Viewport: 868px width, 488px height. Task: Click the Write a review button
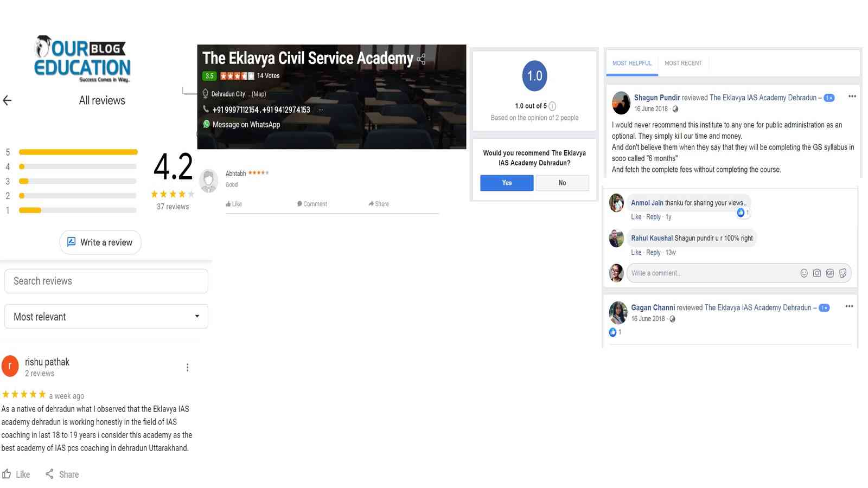(100, 242)
